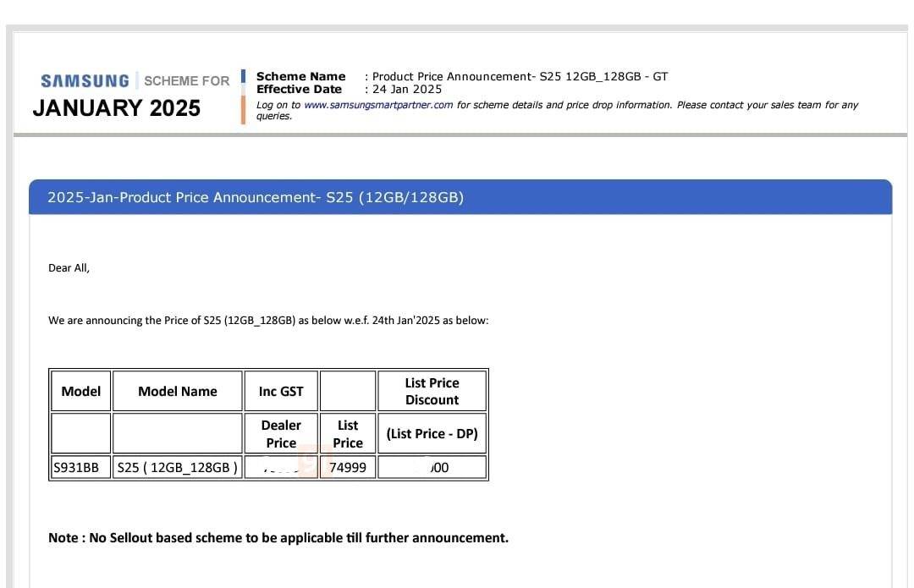Click the S25 ( 12GB_128GB ) model name cell

(178, 467)
